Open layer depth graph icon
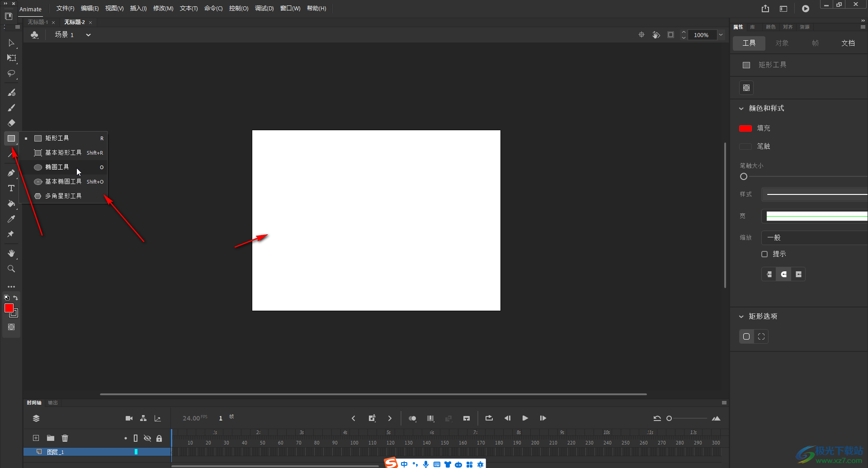This screenshot has height=468, width=868. pyautogui.click(x=158, y=418)
